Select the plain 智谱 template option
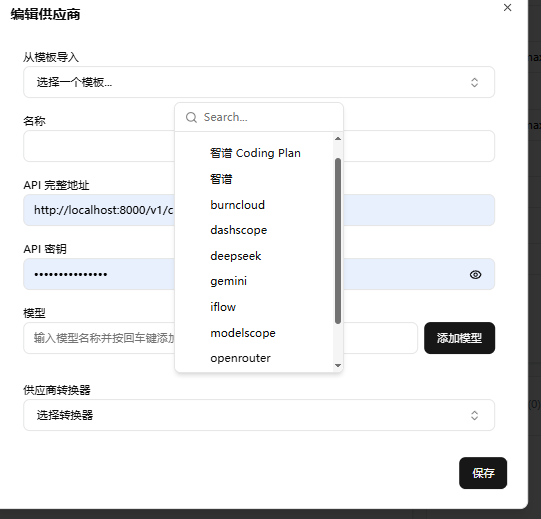 point(255,179)
